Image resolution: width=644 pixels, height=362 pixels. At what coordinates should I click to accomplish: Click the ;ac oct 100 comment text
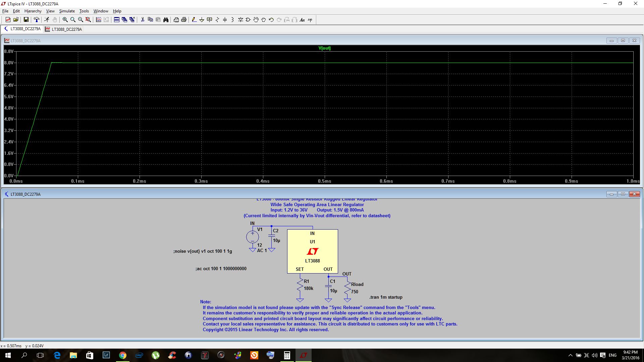[x=221, y=268]
